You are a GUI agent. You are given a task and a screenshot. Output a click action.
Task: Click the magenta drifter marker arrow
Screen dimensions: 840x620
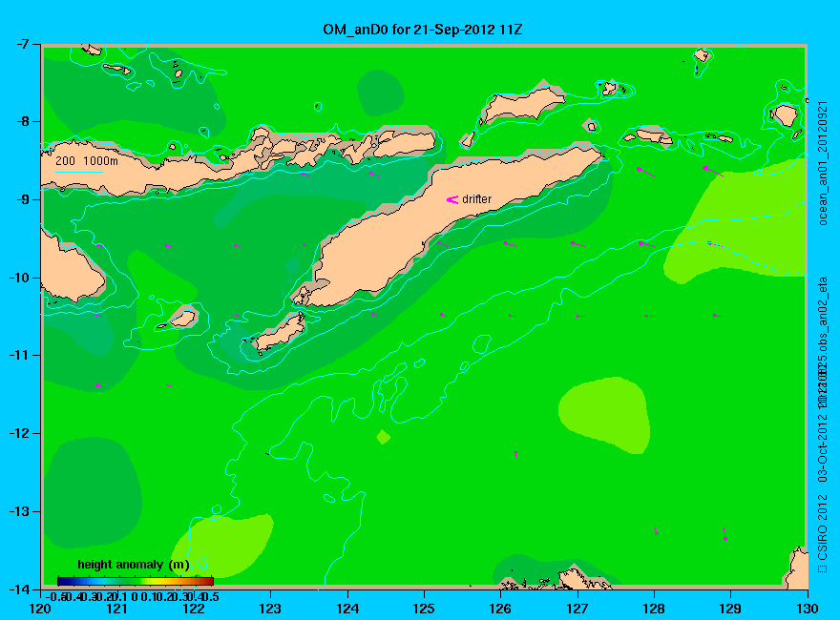click(x=452, y=199)
